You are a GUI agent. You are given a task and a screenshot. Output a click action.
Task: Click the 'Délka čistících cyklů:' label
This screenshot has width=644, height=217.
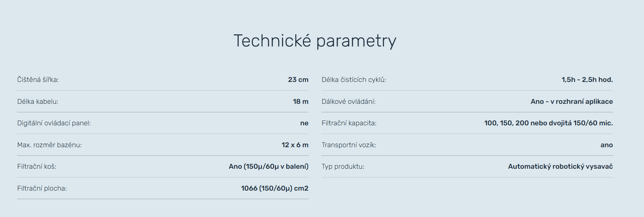coord(354,80)
